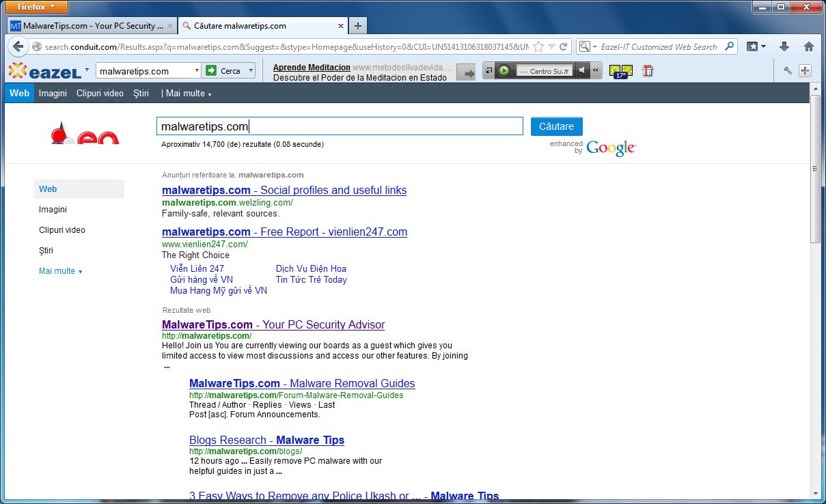The height and width of the screenshot is (504, 826).
Task: Choose Imagini in the left sidebar
Action: point(53,210)
